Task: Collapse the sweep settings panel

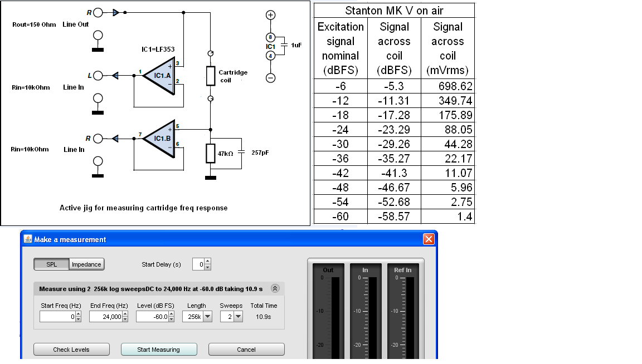Action: [275, 288]
